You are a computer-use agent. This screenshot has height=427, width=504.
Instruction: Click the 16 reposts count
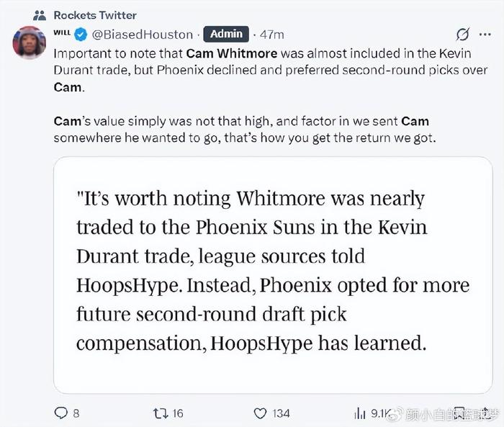[178, 413]
